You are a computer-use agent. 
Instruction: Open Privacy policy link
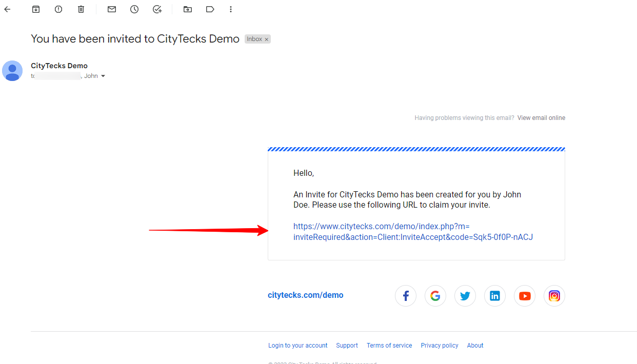click(440, 346)
